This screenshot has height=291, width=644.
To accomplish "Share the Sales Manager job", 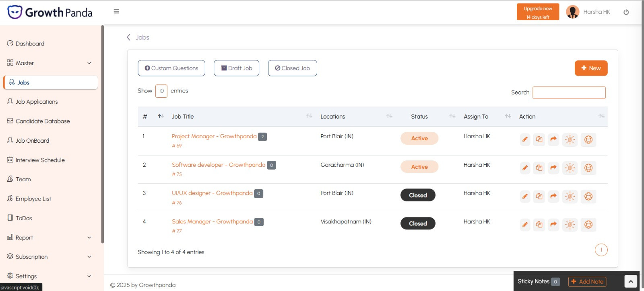I will 553,224.
